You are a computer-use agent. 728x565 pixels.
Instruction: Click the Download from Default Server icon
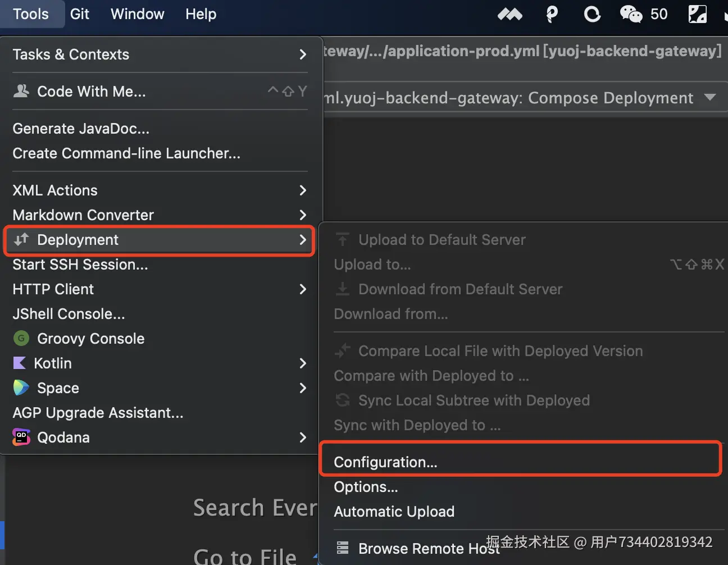(343, 289)
